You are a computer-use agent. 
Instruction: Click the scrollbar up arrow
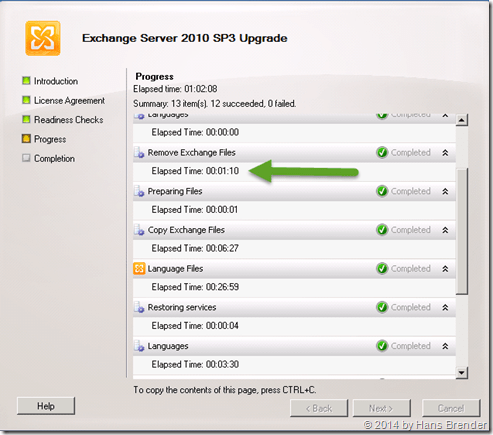click(462, 120)
